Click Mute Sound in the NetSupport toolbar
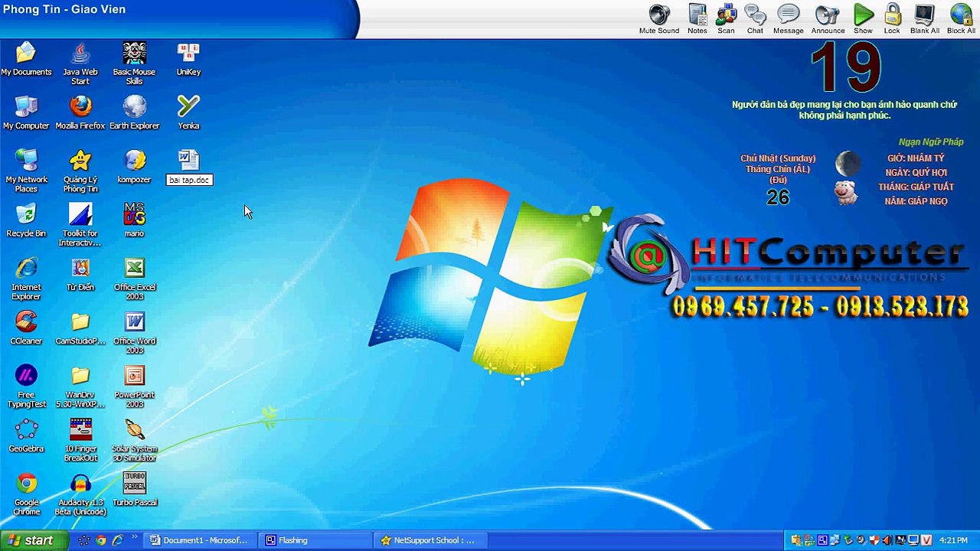980x551 pixels. (x=659, y=19)
